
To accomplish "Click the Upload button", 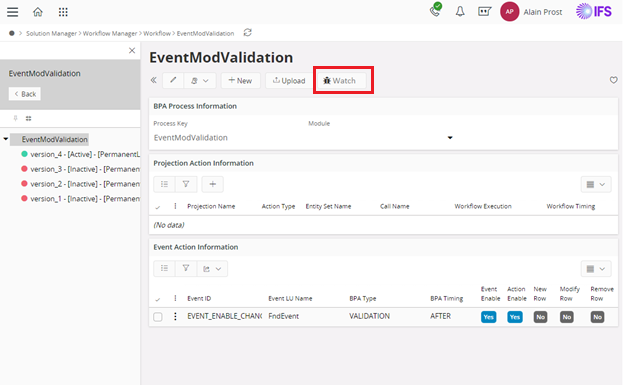I will pos(288,81).
